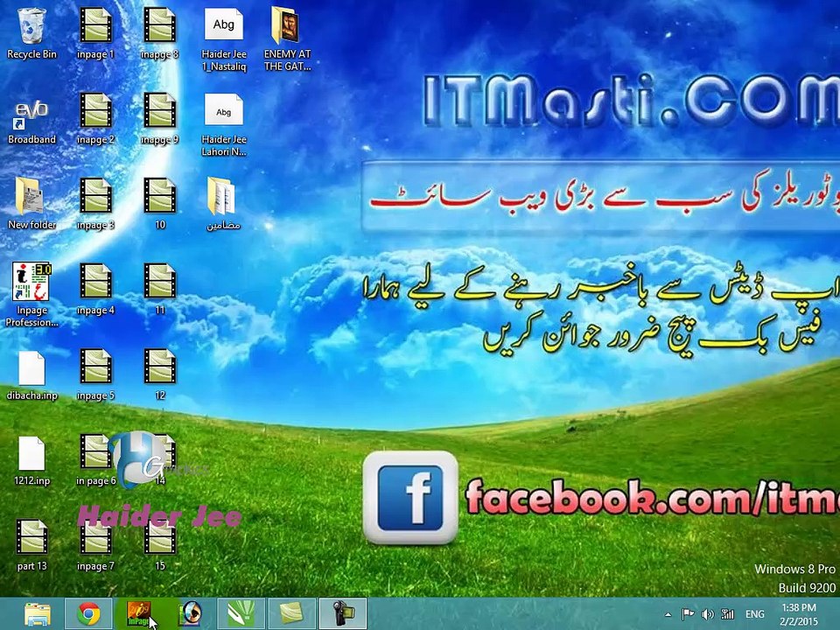The height and width of the screenshot is (630, 840).
Task: Switch to the camcorder recorder taskbar app
Action: pos(343,614)
